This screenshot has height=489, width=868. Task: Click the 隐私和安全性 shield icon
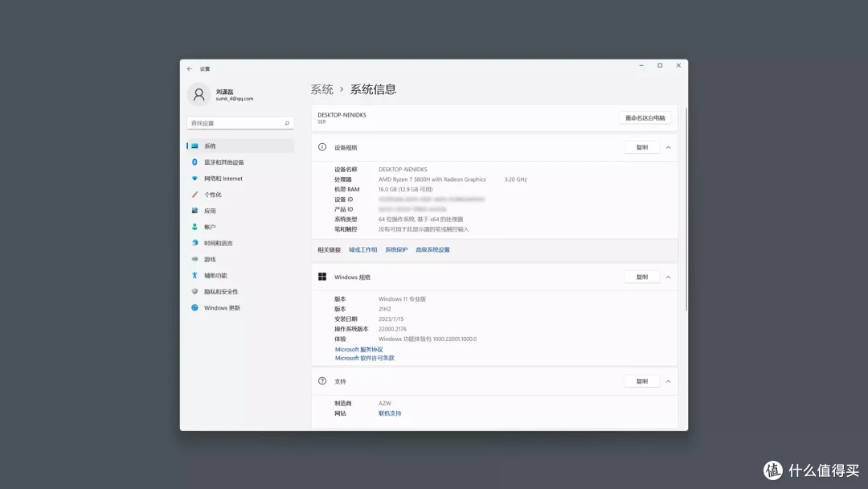coord(194,291)
